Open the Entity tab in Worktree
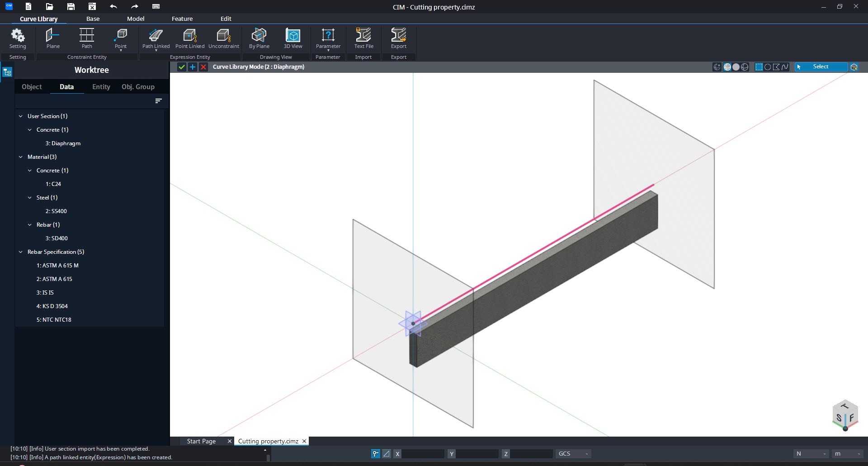868x466 pixels. click(x=101, y=87)
